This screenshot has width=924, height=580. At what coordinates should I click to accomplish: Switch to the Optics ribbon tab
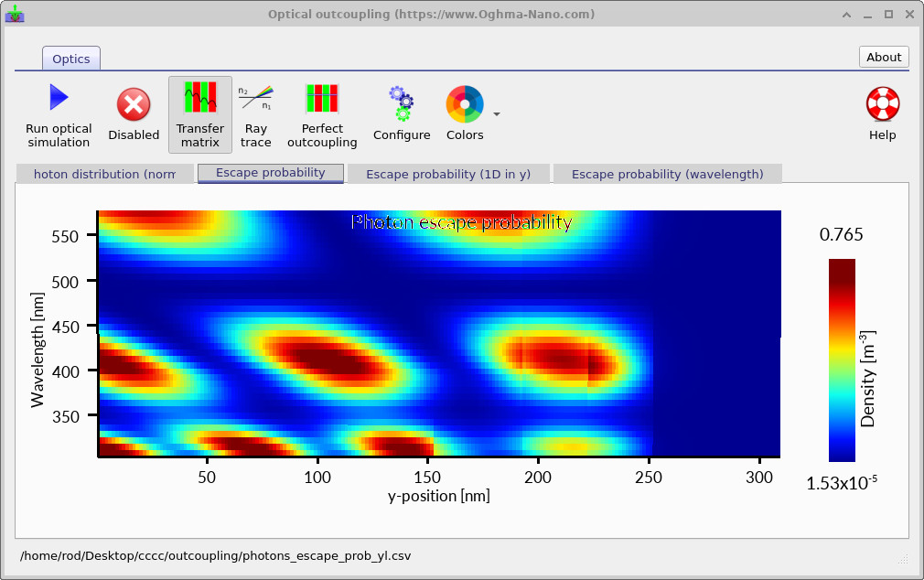pos(71,59)
